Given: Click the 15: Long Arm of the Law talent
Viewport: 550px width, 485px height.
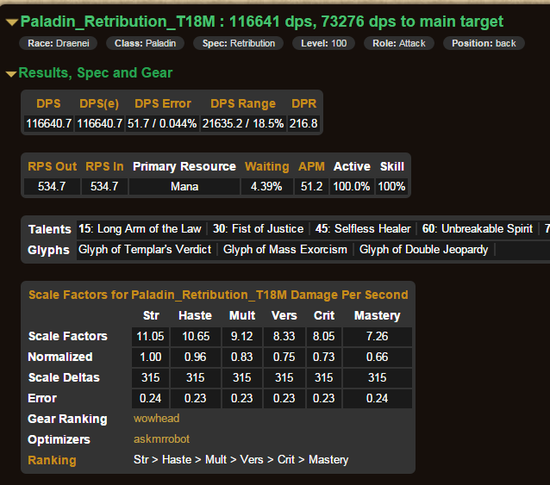Looking at the screenshot, I should (140, 229).
